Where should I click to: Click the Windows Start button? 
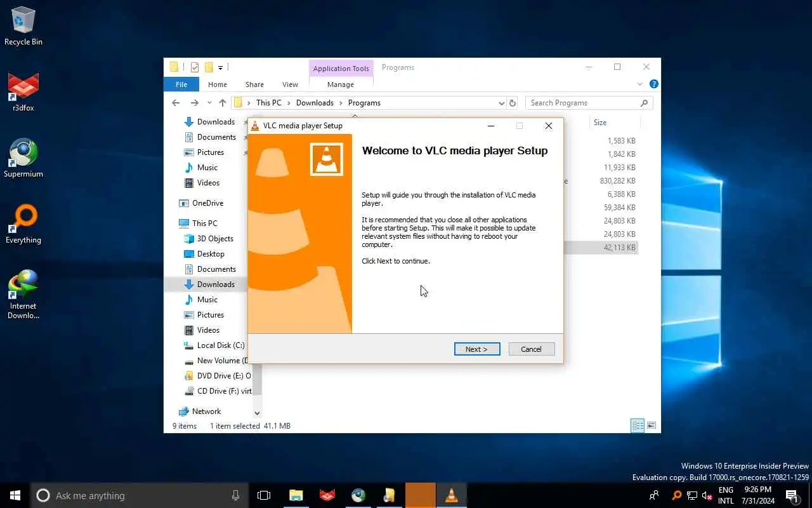click(15, 495)
